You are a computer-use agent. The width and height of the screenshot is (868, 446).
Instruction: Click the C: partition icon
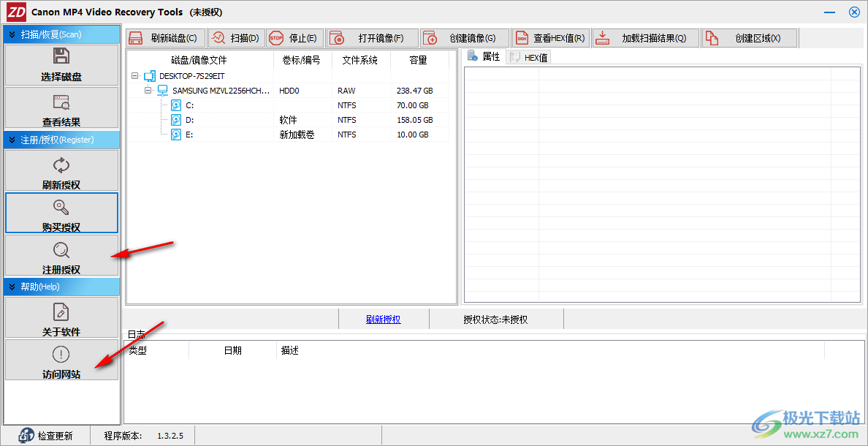click(176, 105)
